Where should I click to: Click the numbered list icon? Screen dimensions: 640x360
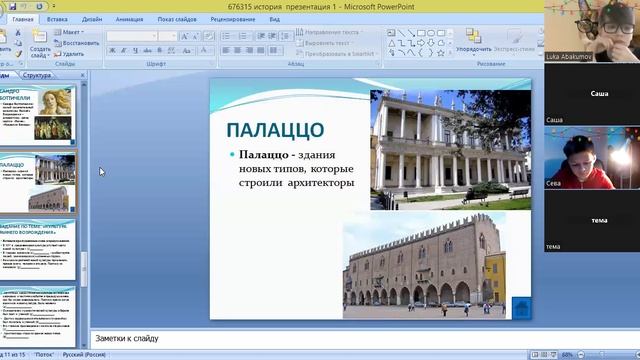(243, 36)
